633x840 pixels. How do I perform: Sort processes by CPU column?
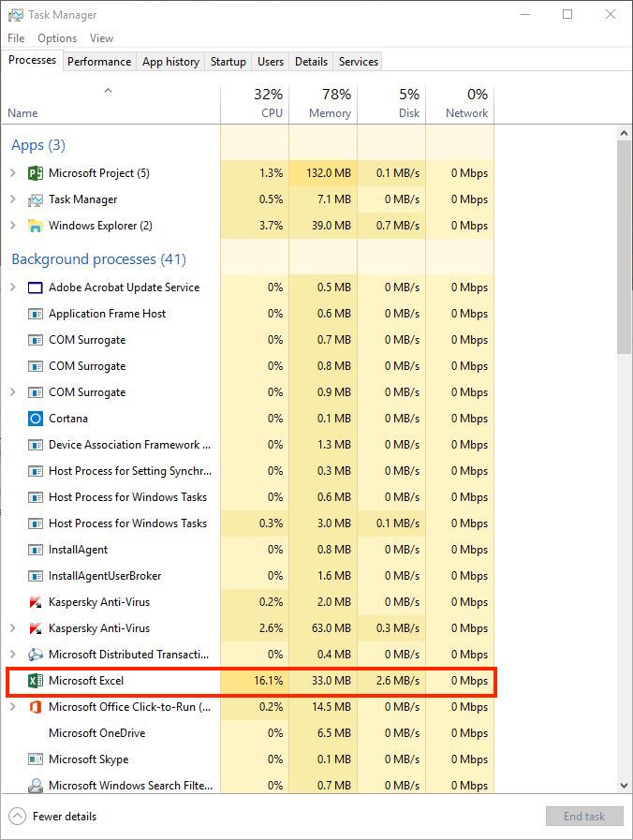pyautogui.click(x=255, y=105)
